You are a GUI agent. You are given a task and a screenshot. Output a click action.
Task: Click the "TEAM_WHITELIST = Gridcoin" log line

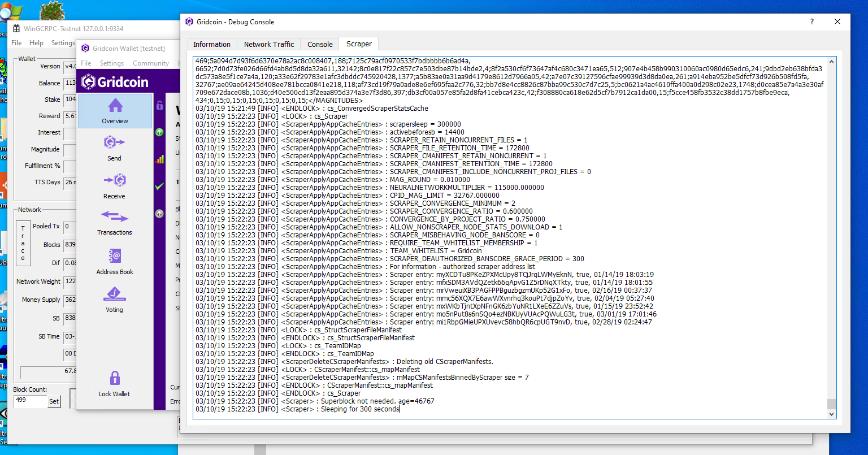pos(339,251)
